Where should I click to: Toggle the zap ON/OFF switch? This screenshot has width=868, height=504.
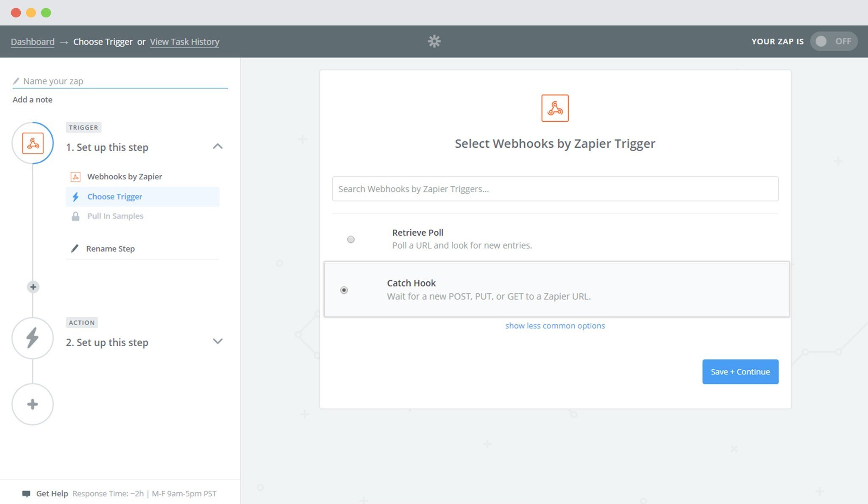click(834, 41)
